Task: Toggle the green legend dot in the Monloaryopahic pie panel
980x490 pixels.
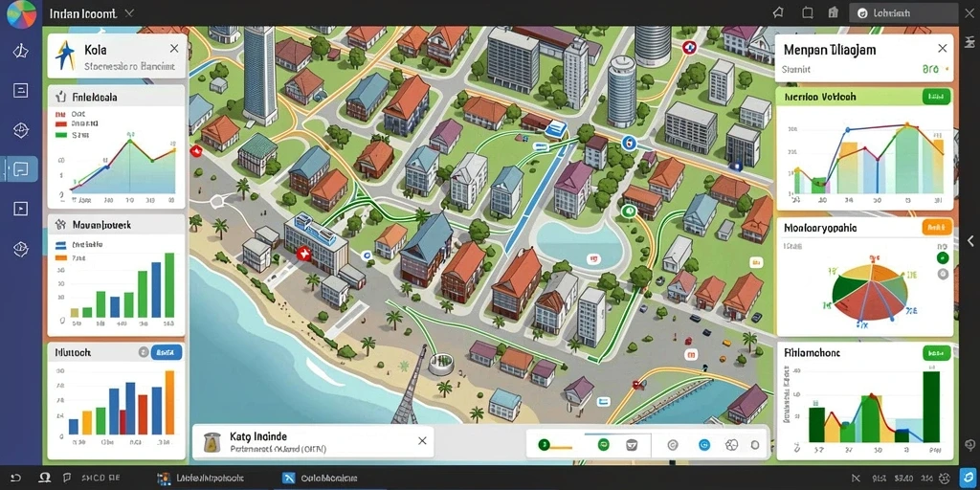Action: 943,258
